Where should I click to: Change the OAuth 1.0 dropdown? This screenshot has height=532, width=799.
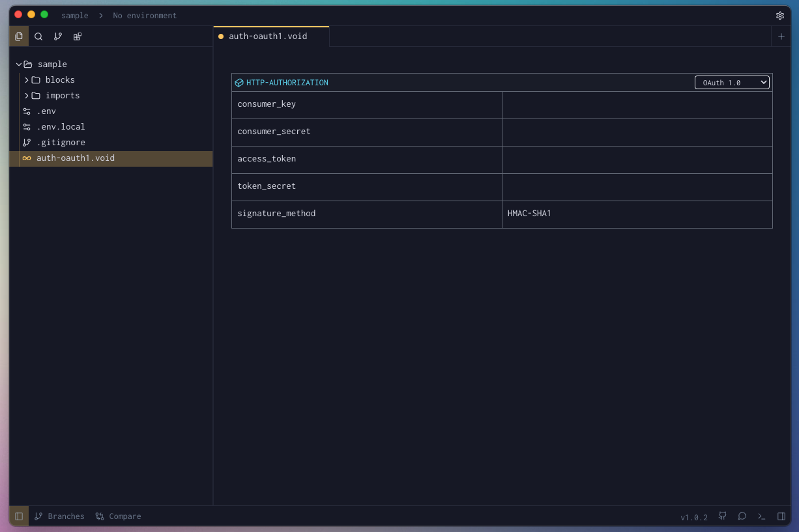pyautogui.click(x=732, y=82)
